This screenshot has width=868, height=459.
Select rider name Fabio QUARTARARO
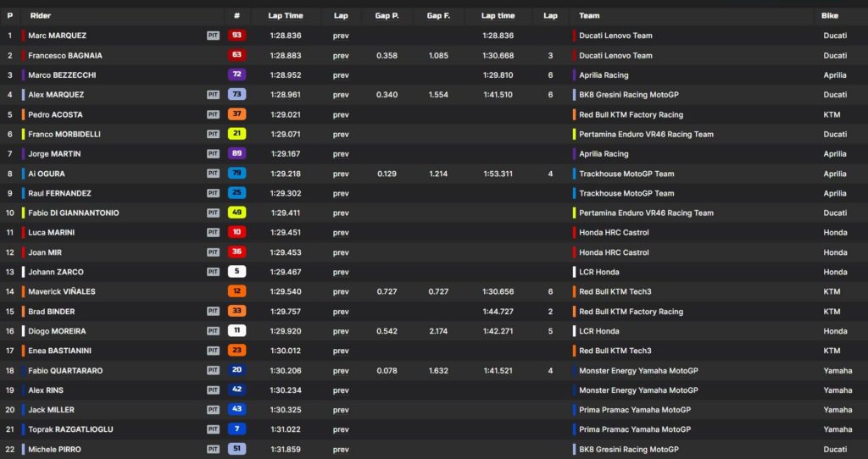coord(65,371)
